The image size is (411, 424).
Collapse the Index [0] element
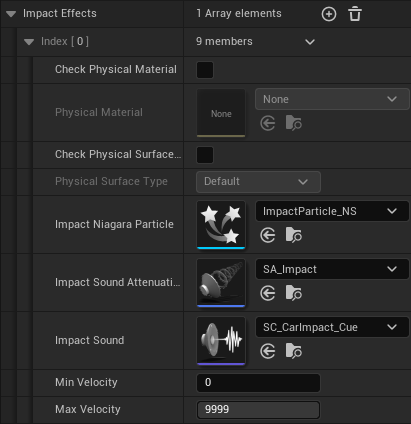tap(29, 42)
